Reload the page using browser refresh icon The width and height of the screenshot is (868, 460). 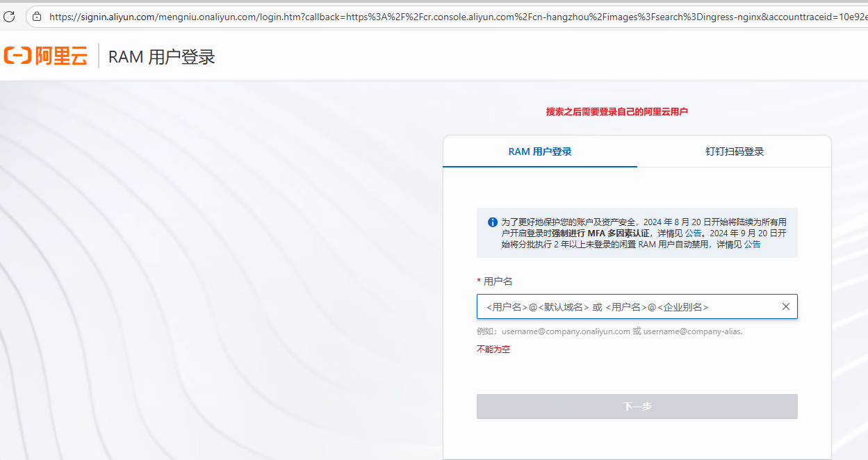point(8,16)
